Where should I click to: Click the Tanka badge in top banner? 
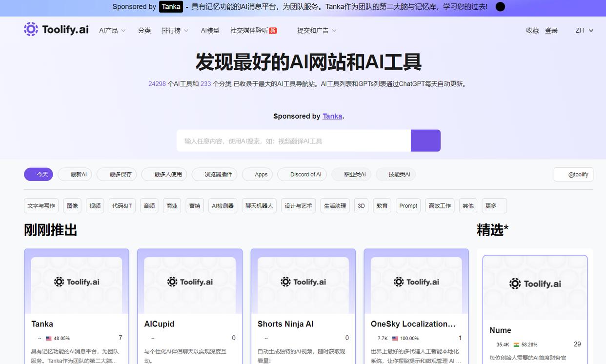(171, 7)
